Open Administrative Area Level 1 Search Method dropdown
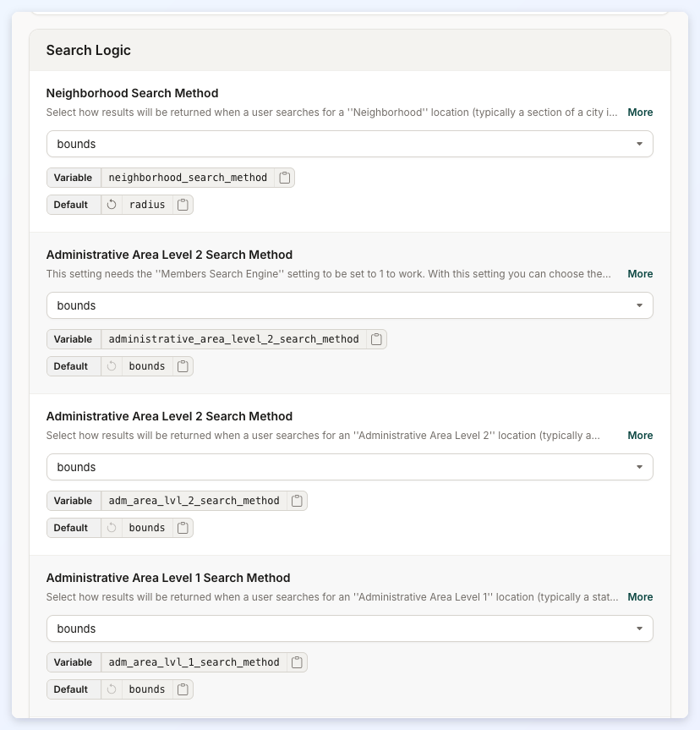 (350, 628)
